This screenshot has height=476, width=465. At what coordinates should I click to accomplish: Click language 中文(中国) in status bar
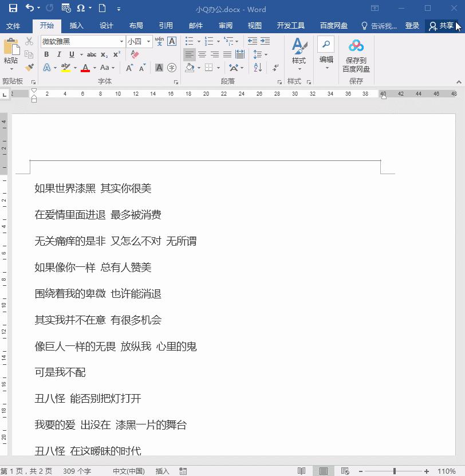(129, 471)
